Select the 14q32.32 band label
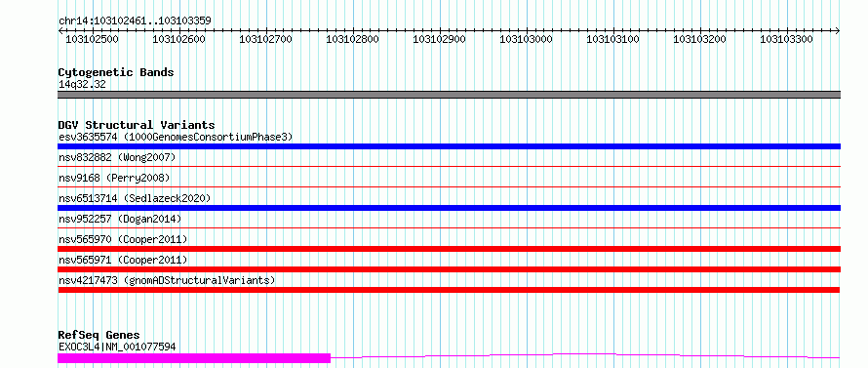 coord(82,85)
